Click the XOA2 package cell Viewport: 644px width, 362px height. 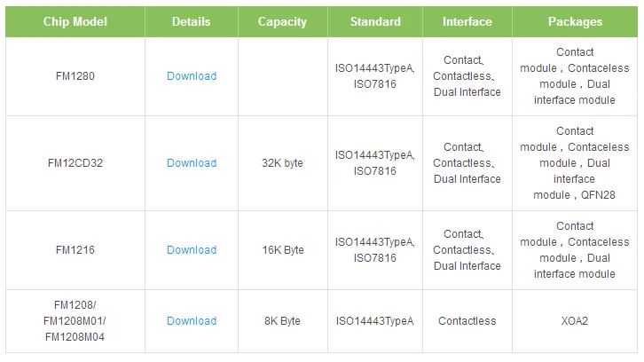click(x=575, y=321)
